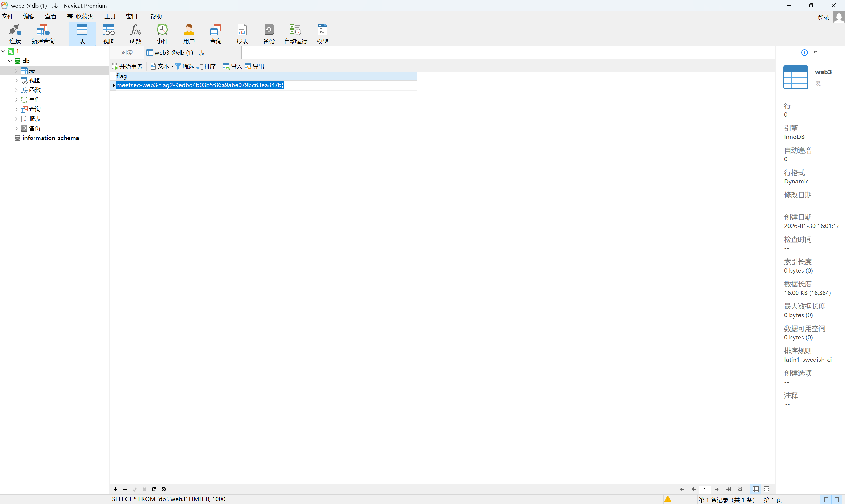Click the refresh icon below the grid
This screenshot has height=504, width=845.
click(x=154, y=489)
